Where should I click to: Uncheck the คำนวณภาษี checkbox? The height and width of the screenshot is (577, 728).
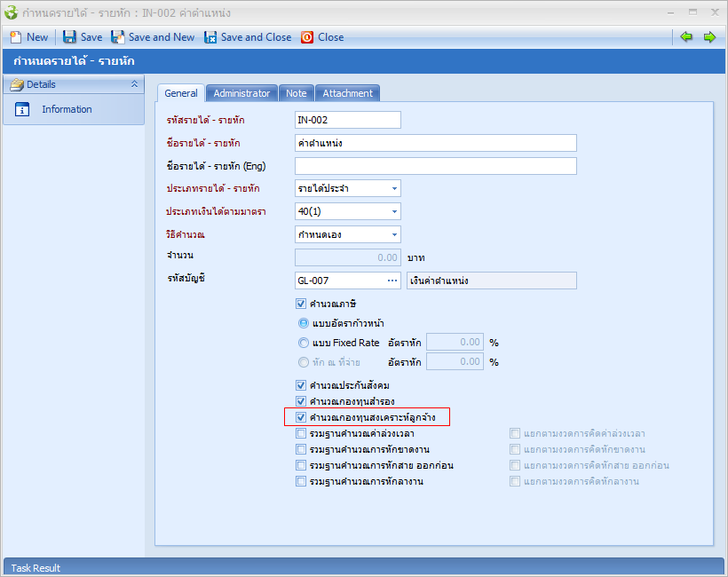click(x=301, y=304)
